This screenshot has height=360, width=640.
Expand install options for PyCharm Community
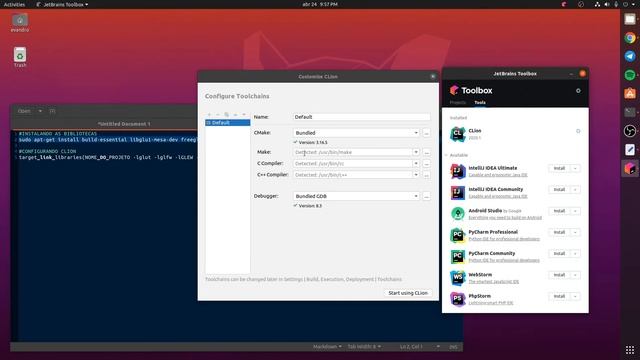tap(575, 253)
